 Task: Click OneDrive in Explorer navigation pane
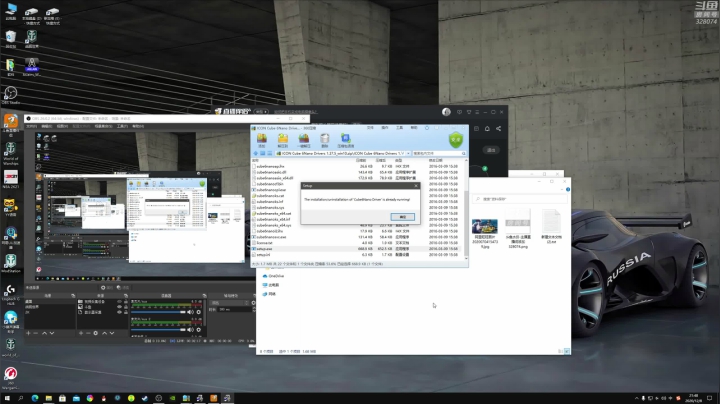273,276
